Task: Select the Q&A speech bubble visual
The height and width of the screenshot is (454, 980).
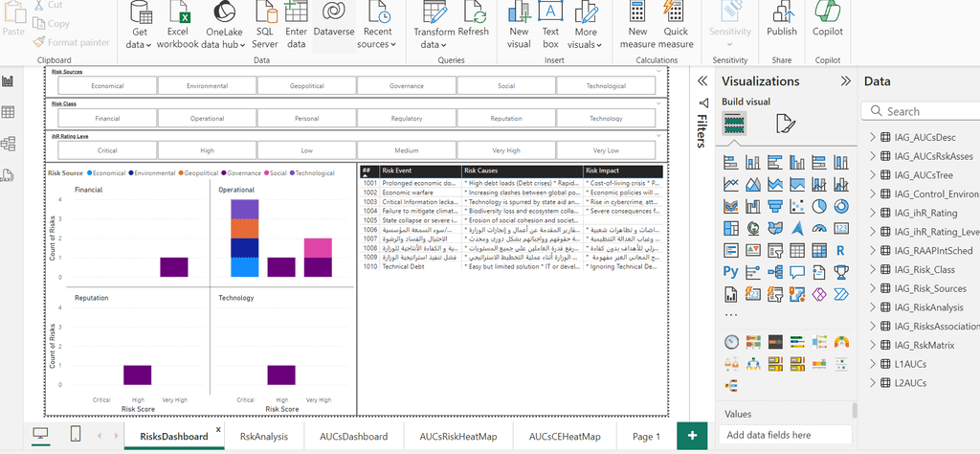Action: 797,271
